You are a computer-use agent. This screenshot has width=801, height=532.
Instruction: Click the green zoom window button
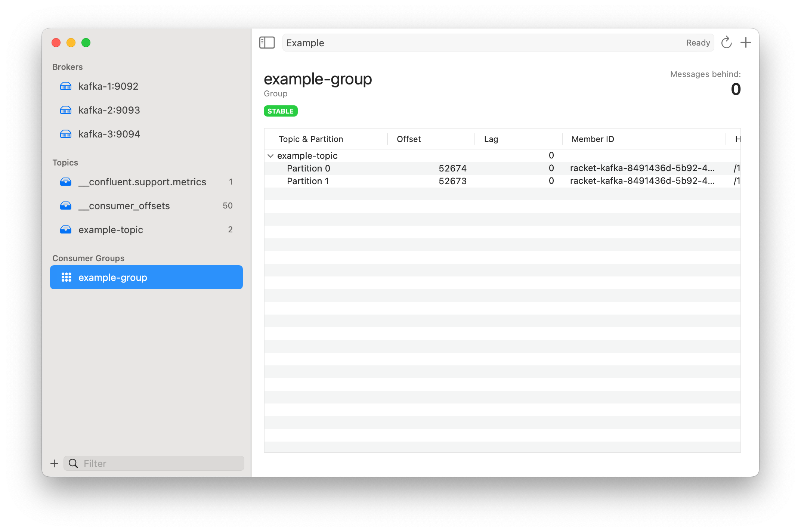tap(86, 43)
